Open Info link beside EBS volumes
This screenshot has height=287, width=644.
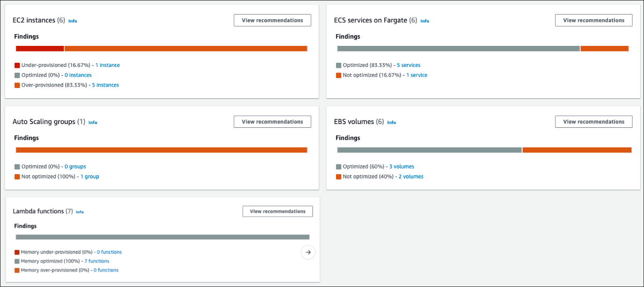pyautogui.click(x=391, y=123)
